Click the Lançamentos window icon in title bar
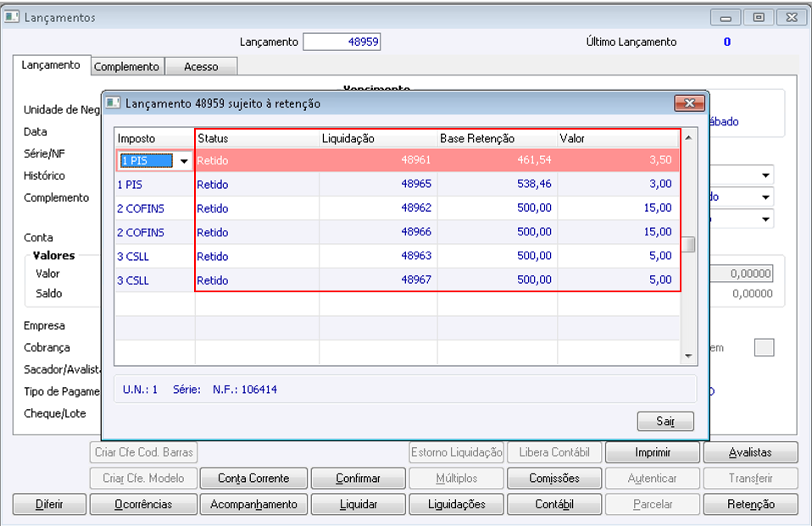The image size is (812, 526). pos(12,17)
